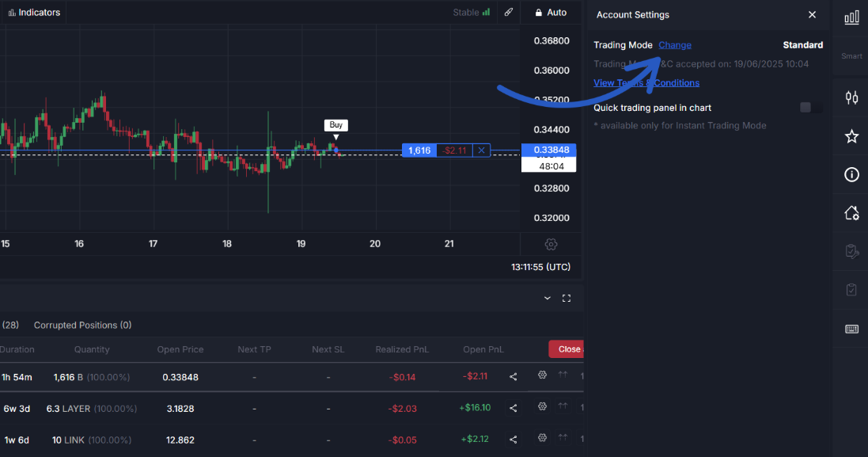Click the Next SL column header
This screenshot has width=868, height=457.
(328, 349)
